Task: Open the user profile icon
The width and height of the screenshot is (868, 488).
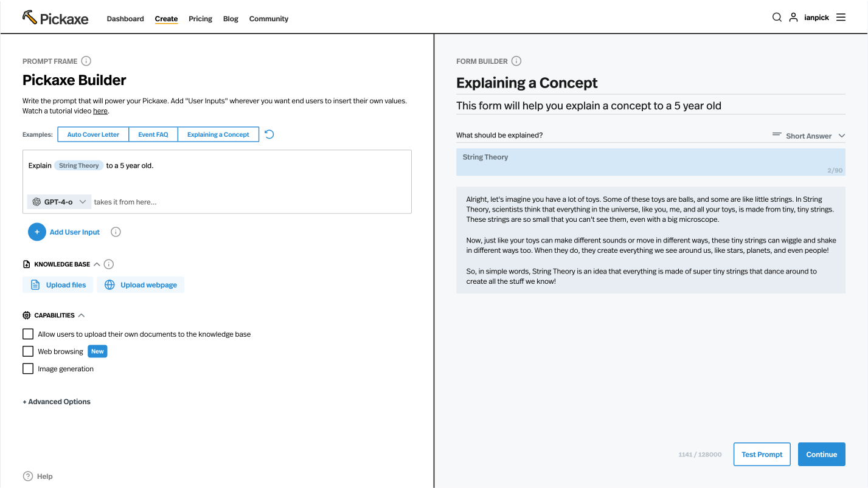Action: pyautogui.click(x=793, y=18)
